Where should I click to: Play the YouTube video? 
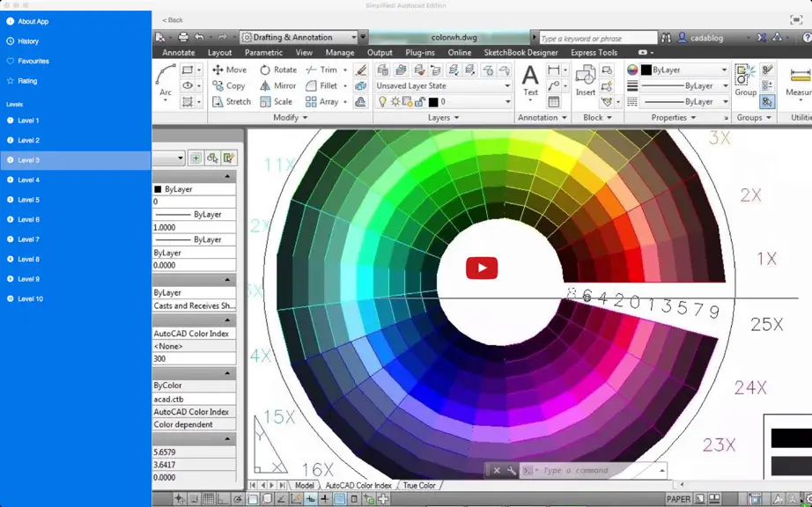(482, 268)
